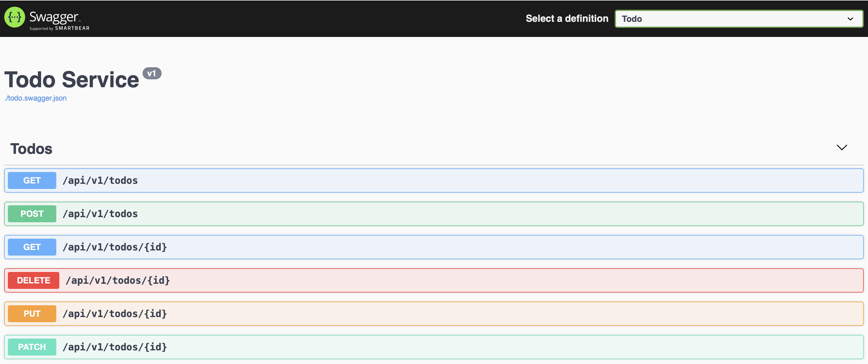Click the blue GET badge for /api/v1/todos
The height and width of the screenshot is (364, 868).
[32, 180]
